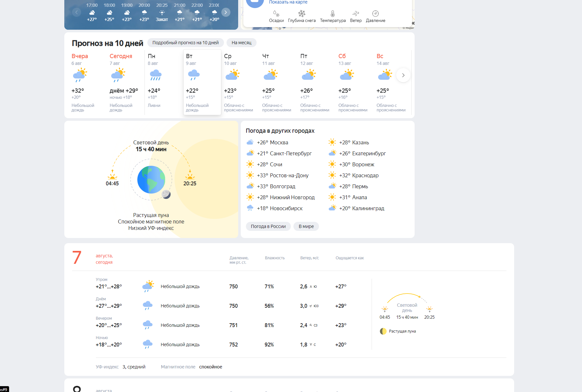This screenshot has height=392, width=582.
Task: Choose the Температура thermometer map icon
Action: 333,14
